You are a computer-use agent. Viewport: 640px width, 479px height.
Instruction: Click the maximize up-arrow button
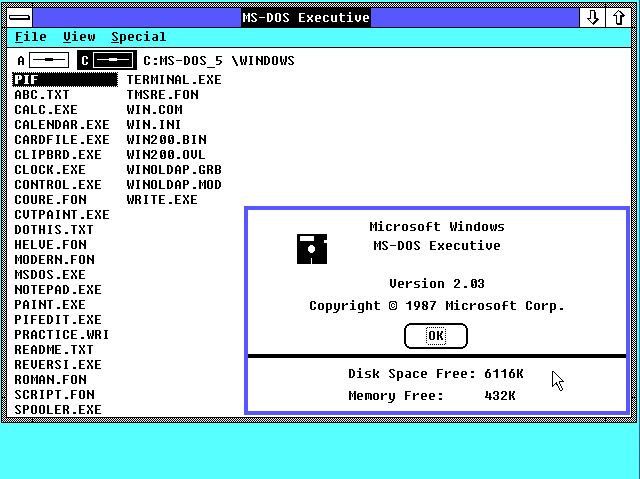619,18
